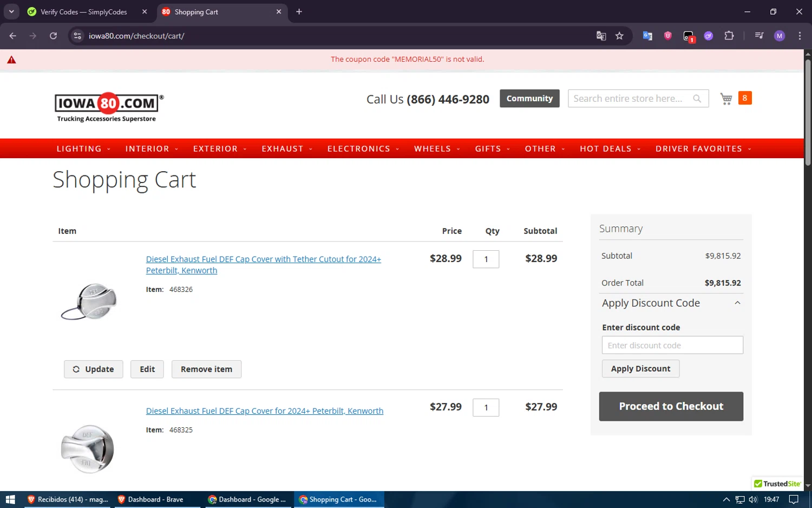Click the Community button
This screenshot has height=508, width=812.
click(x=529, y=99)
